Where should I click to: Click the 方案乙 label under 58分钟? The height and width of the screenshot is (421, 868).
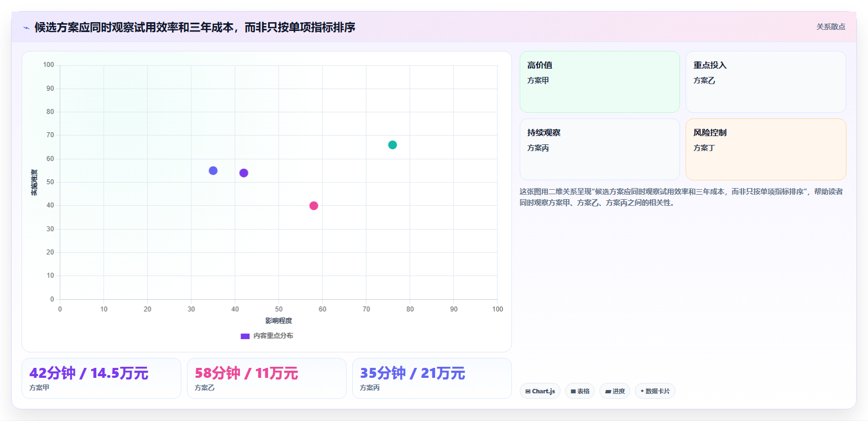click(x=205, y=388)
